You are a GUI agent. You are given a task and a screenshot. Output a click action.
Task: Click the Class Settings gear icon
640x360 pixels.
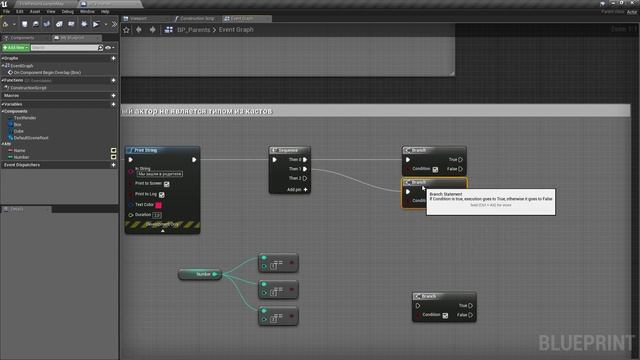(x=59, y=24)
